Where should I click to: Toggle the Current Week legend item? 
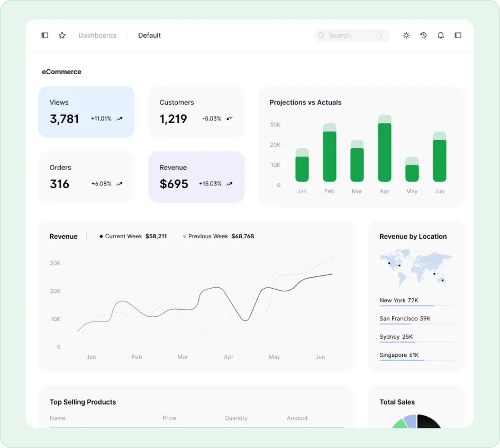click(133, 236)
